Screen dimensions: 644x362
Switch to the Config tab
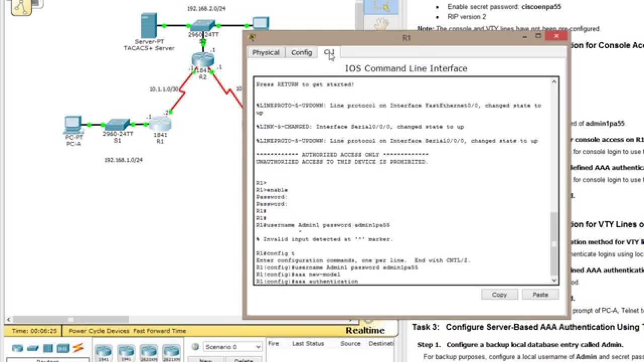[x=301, y=52]
